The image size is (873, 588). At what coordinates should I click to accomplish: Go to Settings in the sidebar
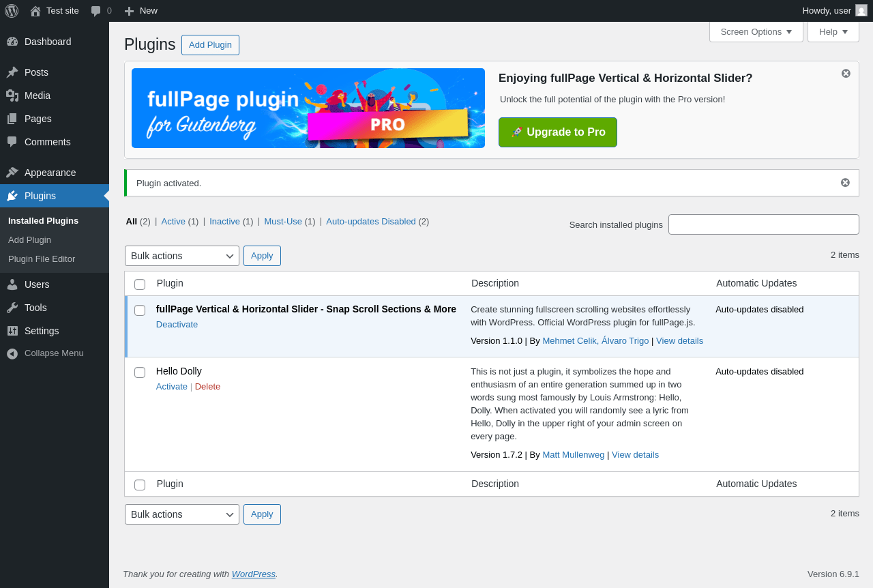[55, 331]
